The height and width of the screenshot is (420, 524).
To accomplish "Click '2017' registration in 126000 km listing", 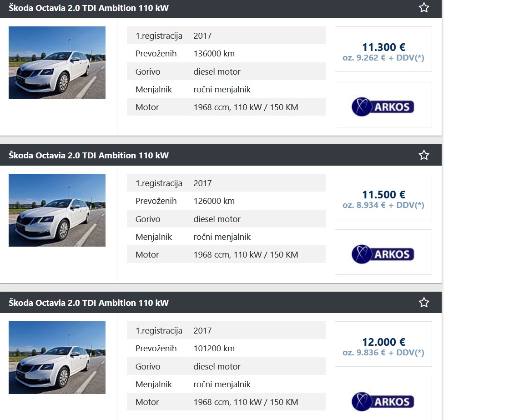I will tap(202, 183).
